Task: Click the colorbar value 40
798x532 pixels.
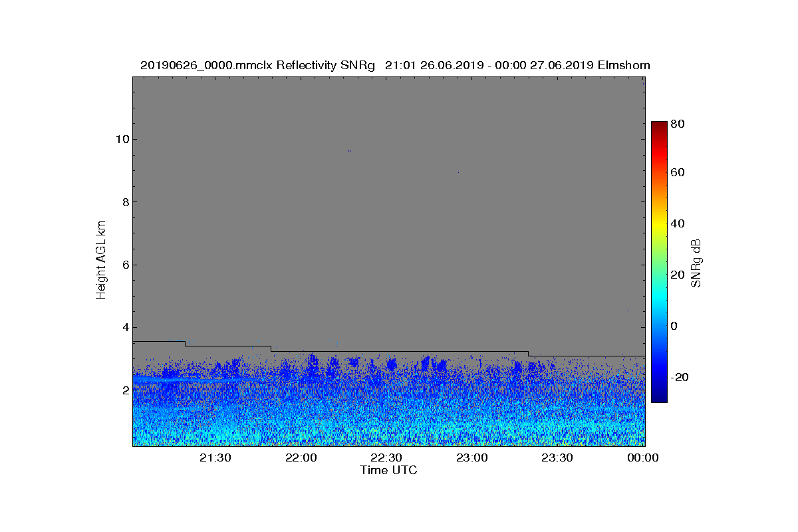Action: click(x=678, y=223)
